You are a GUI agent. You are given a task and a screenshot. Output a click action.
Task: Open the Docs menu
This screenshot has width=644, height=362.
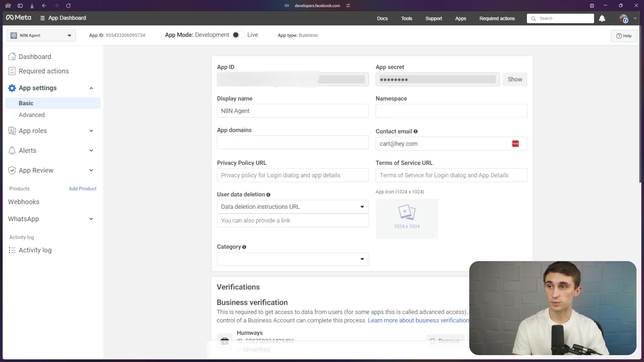[382, 18]
